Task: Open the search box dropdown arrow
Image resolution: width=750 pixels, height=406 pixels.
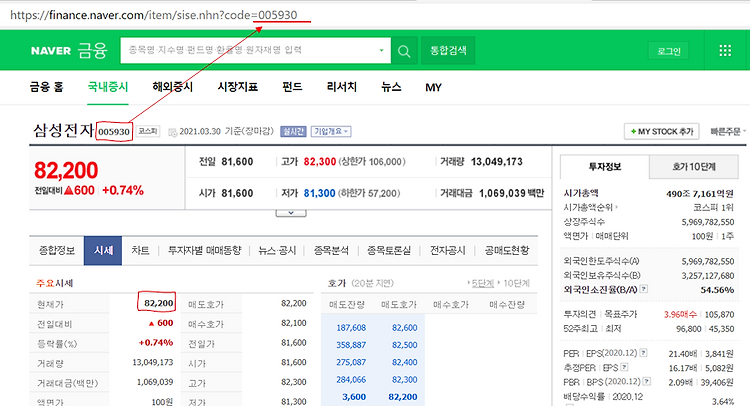Action: tap(381, 50)
